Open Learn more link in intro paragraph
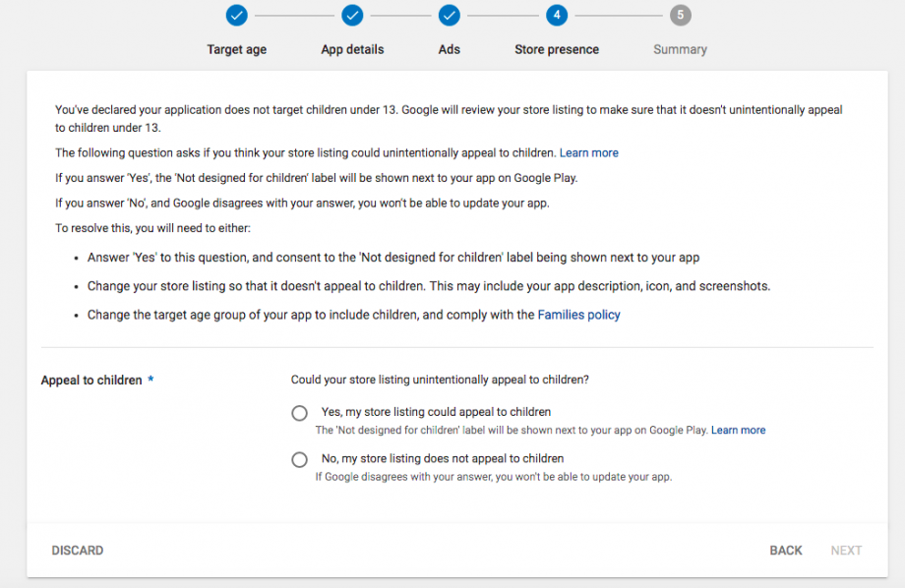 588,152
